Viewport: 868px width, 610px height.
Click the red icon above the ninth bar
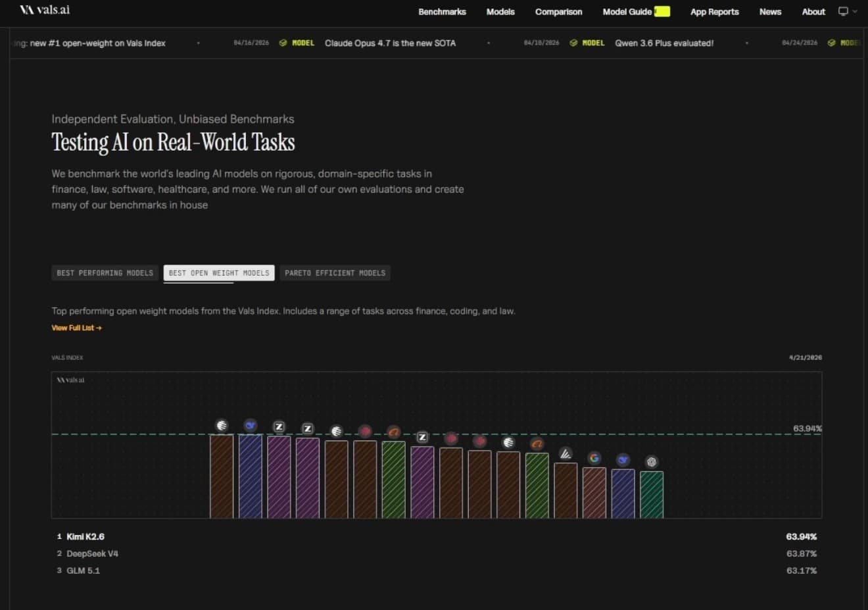pyautogui.click(x=451, y=438)
